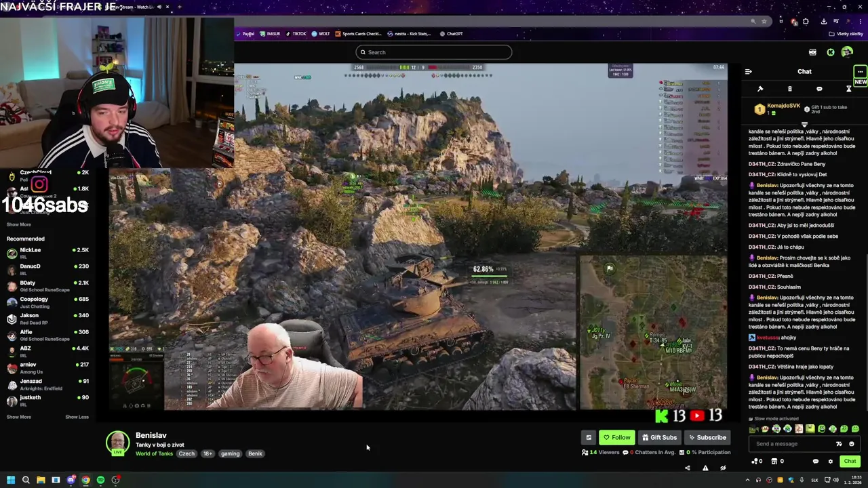
Task: Show hidden system tray icons chevron
Action: click(x=747, y=480)
